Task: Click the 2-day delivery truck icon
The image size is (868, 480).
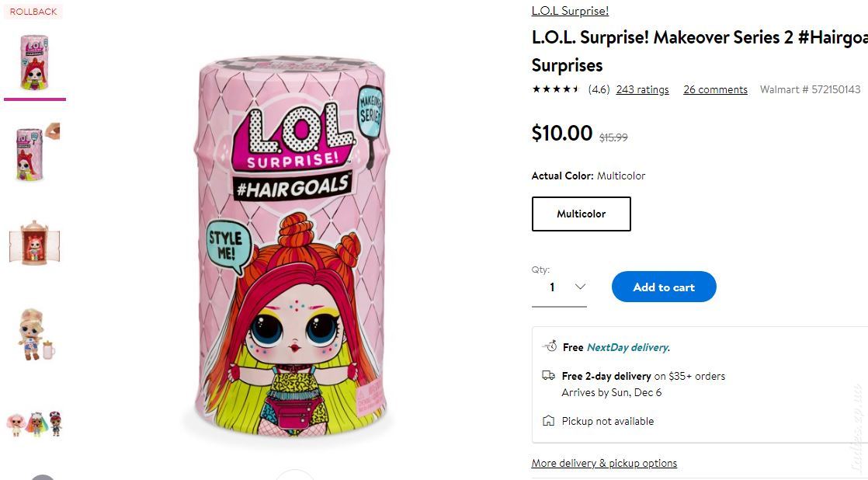Action: click(x=548, y=376)
